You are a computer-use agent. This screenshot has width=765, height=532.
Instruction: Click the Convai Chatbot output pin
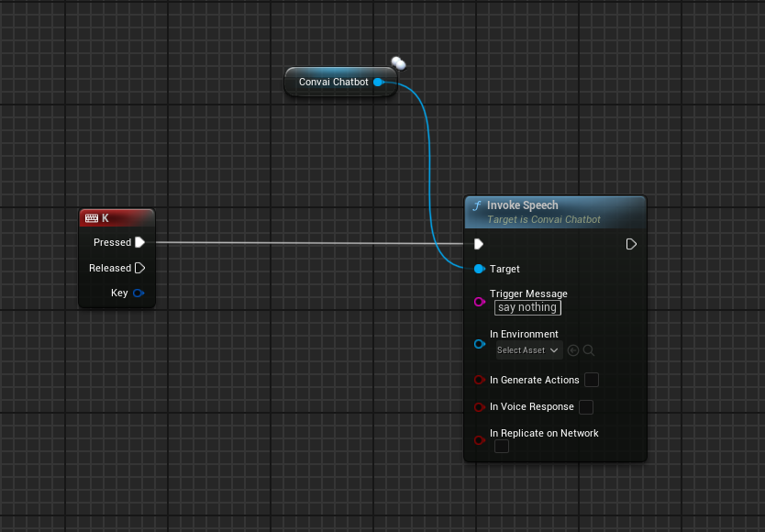tap(378, 82)
